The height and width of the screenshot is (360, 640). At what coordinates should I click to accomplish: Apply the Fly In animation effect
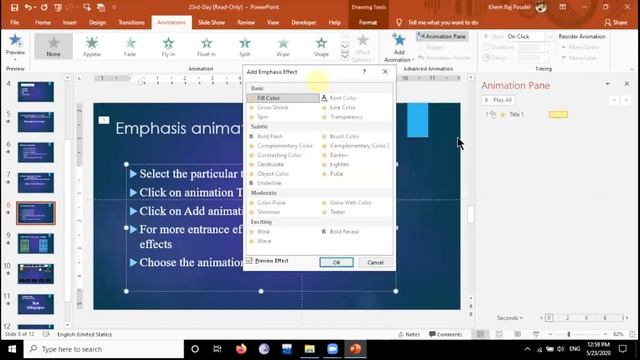pyautogui.click(x=168, y=46)
